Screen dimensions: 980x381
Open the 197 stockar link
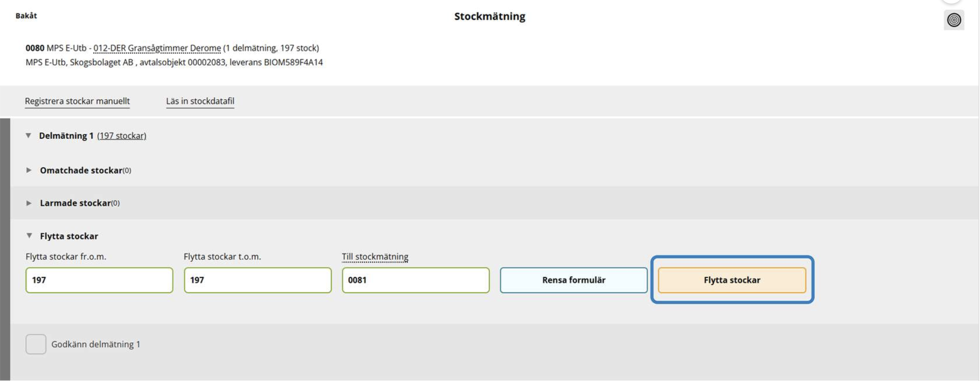tap(122, 136)
